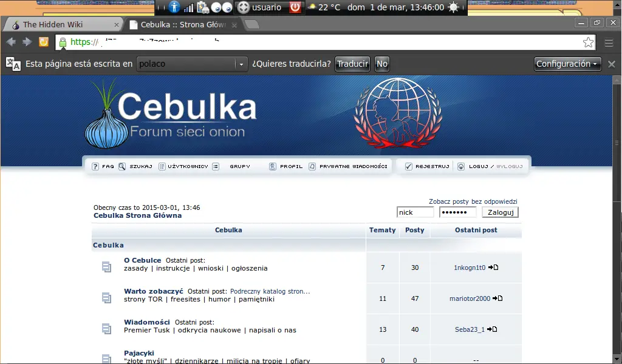Click the battery power indicator icon
622x364 pixels.
[x=203, y=7]
